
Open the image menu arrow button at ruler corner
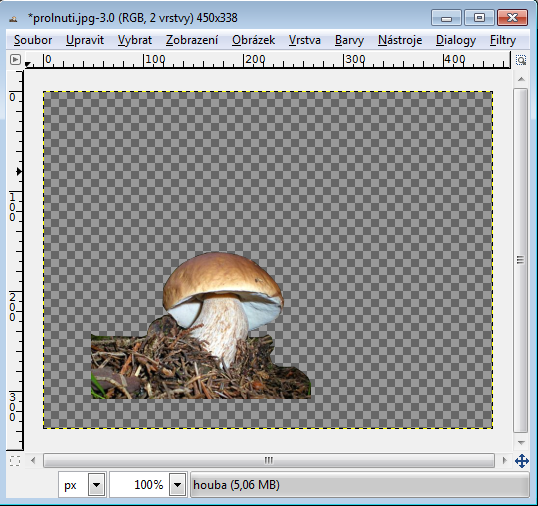(15, 60)
